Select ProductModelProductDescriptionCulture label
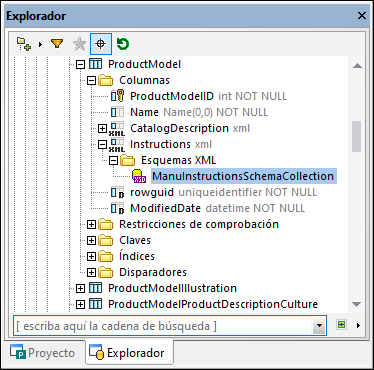The height and width of the screenshot is (370, 374). point(213,304)
